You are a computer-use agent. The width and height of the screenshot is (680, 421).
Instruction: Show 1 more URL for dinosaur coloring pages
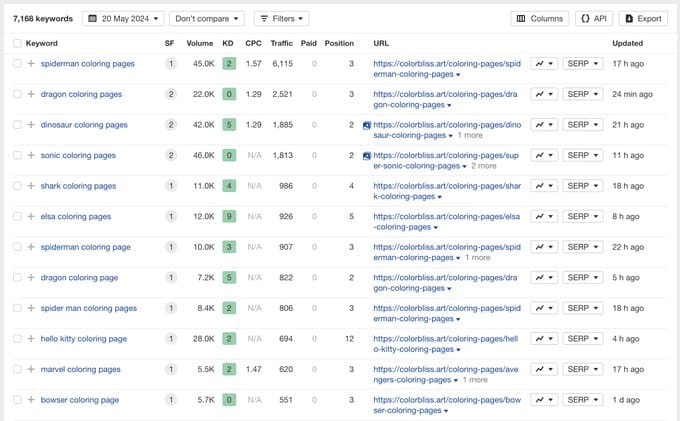(x=470, y=135)
